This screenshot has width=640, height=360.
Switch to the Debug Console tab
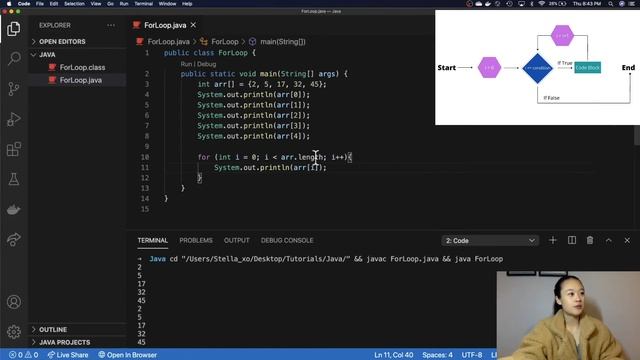[287, 240]
